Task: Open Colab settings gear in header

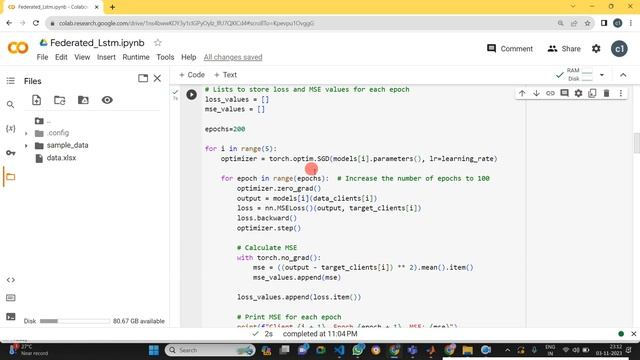Action: coord(596,49)
